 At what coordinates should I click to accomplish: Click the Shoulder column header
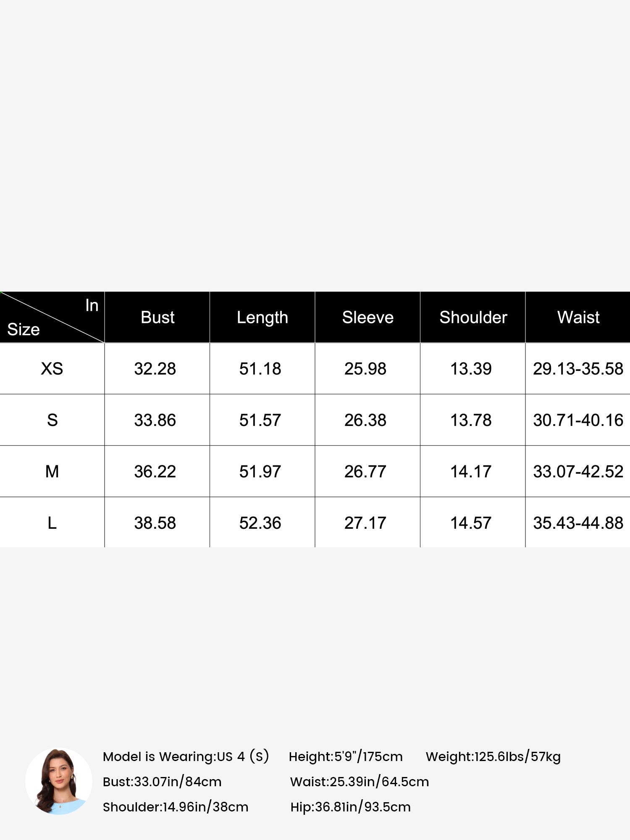(x=473, y=317)
